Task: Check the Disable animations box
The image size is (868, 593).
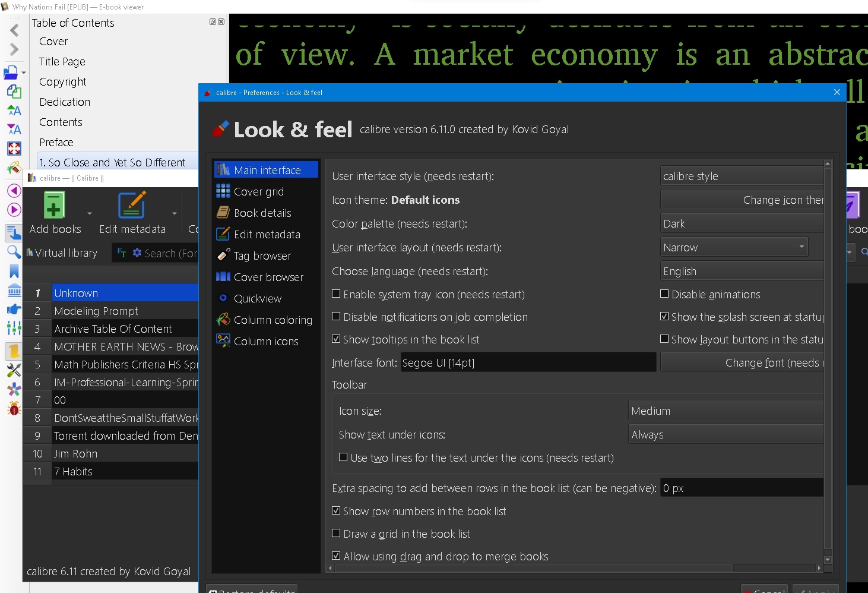Action: coord(664,294)
